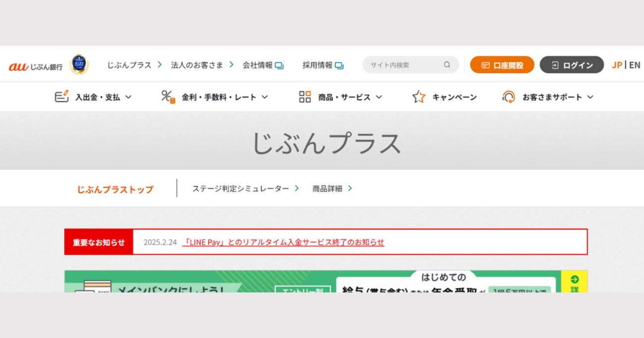Click the chevron after 法人のお客さま

pos(231,65)
